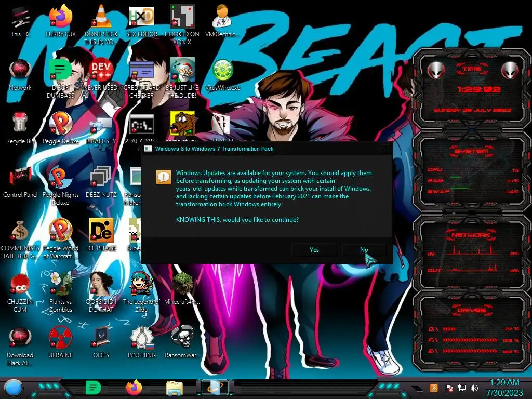Select the DEEZ NUTZ shortcut

(x=101, y=182)
